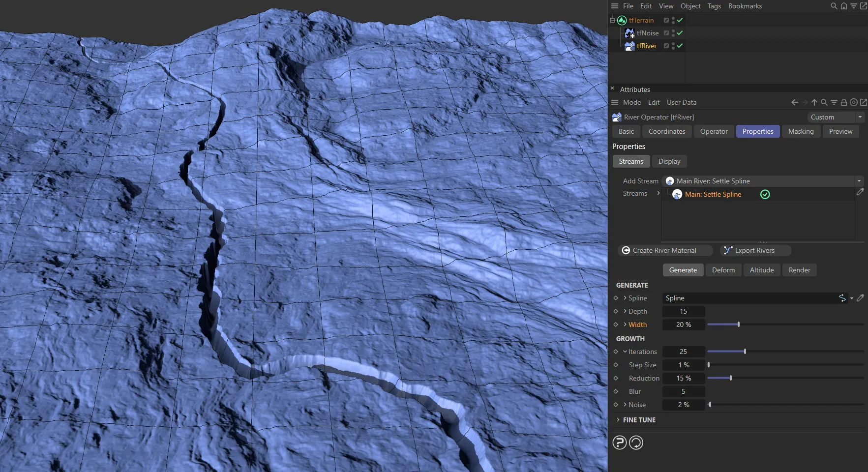
Task: Open Attributes search magnifier icon
Action: (824, 102)
